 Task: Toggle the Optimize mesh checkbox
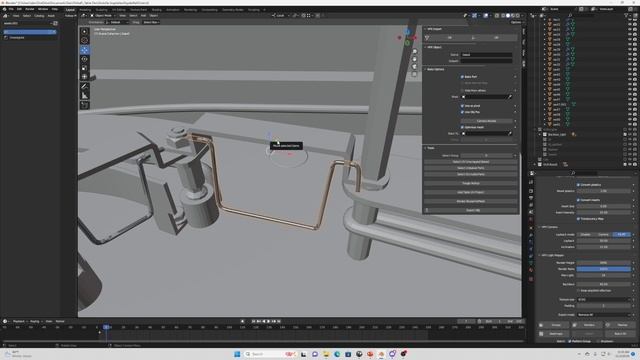(462, 127)
